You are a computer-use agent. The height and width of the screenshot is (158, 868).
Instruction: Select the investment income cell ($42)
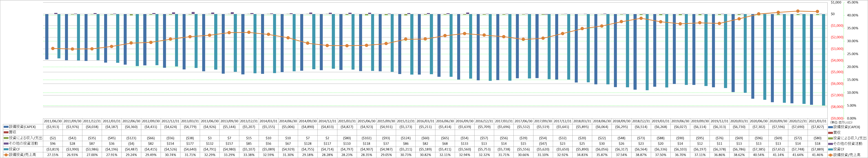pyautogui.click(x=72, y=138)
